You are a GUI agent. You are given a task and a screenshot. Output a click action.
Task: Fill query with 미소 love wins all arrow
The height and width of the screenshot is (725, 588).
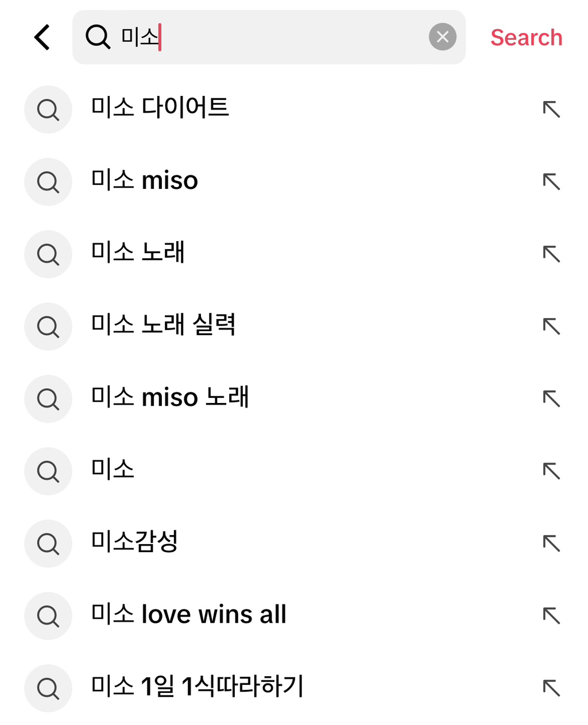point(551,615)
